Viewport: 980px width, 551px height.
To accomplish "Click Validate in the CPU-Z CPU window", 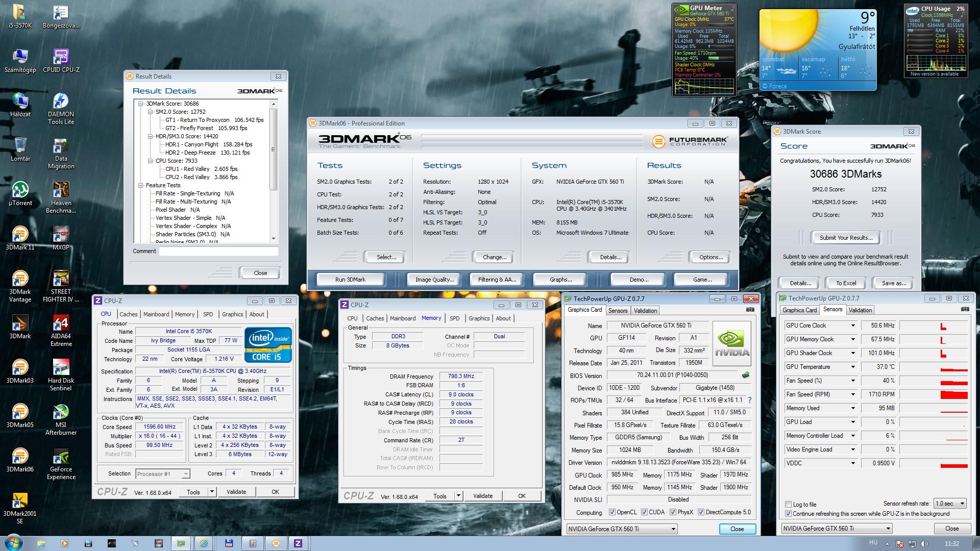I will (236, 492).
